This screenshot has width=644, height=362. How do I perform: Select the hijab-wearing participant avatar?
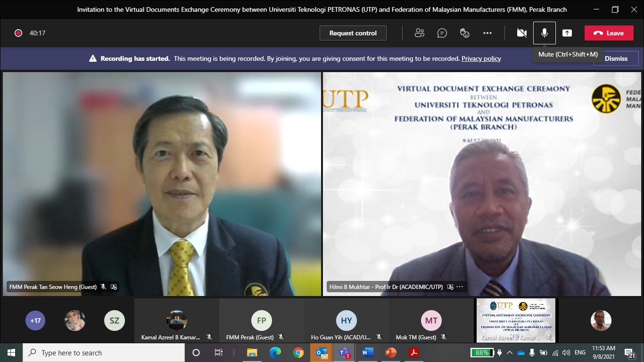75,321
